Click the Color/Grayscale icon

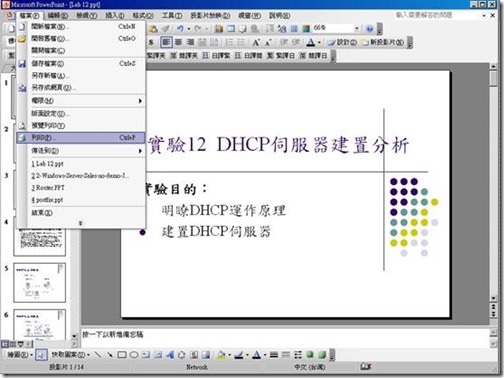pyautogui.click(x=306, y=29)
